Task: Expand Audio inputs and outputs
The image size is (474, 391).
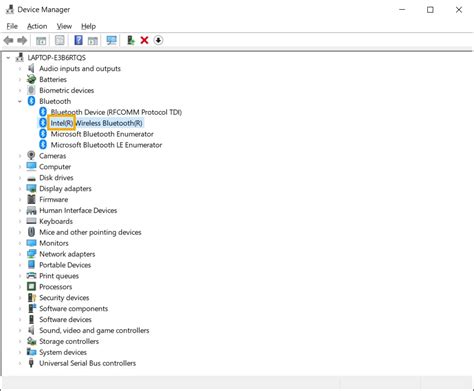Action: point(20,69)
